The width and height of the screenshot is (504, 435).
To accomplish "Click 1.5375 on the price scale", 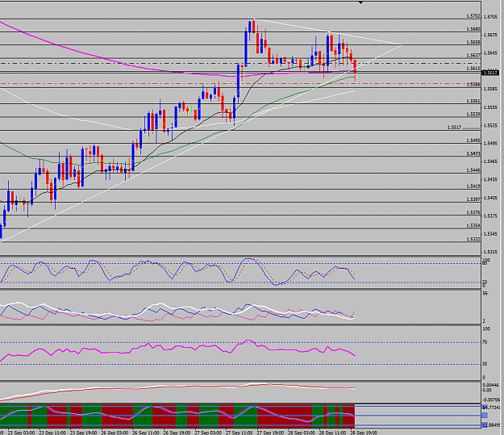I will coord(490,216).
